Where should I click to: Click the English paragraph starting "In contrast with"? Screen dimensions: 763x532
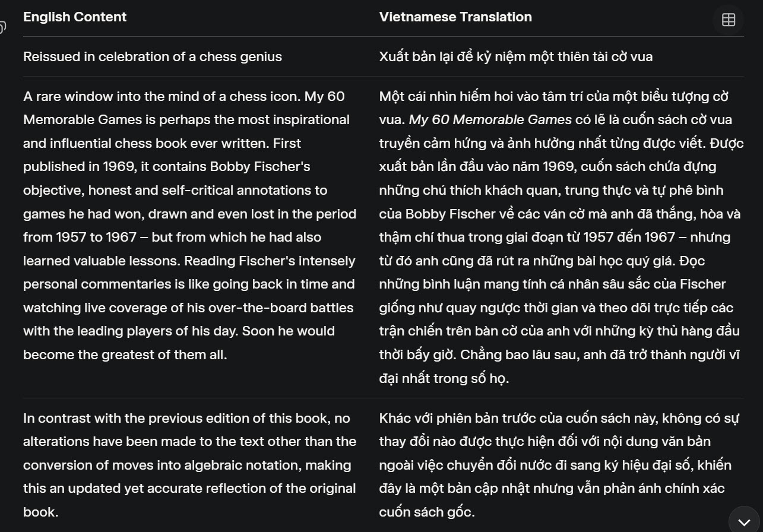coord(189,465)
